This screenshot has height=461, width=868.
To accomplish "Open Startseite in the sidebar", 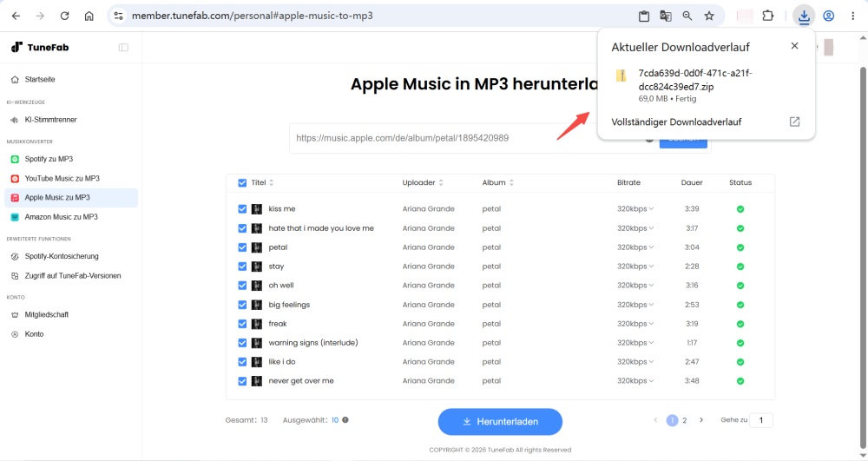I will click(71, 80).
